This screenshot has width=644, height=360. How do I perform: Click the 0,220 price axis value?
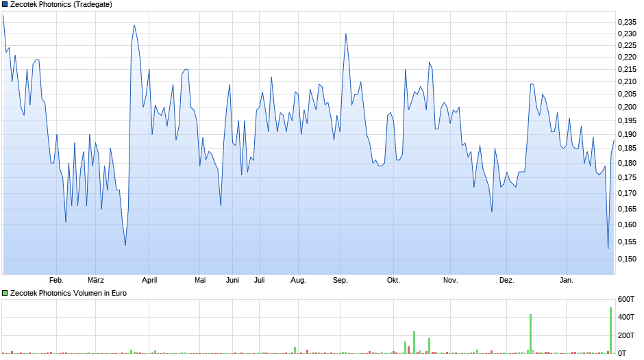(627, 57)
